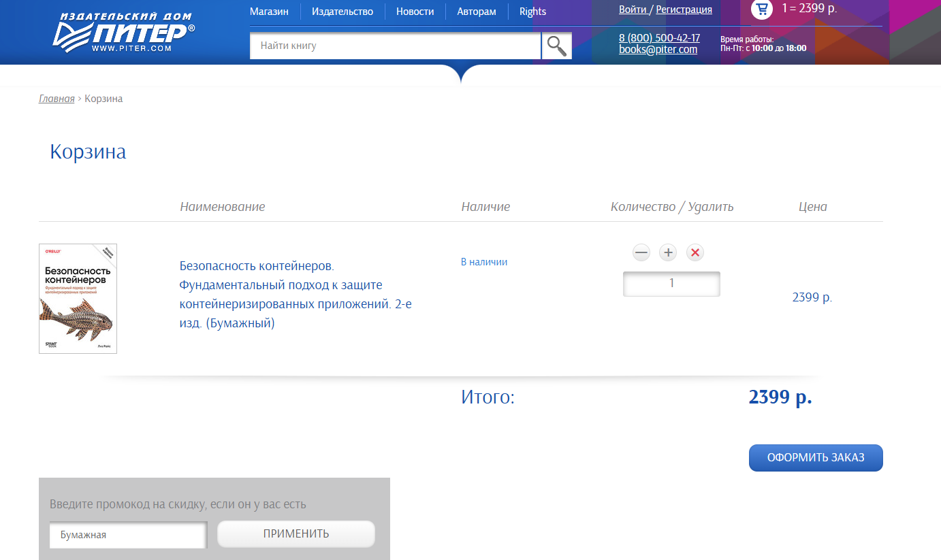Open the Авторам menu item
Screen dimensions: 941x560
(x=477, y=12)
